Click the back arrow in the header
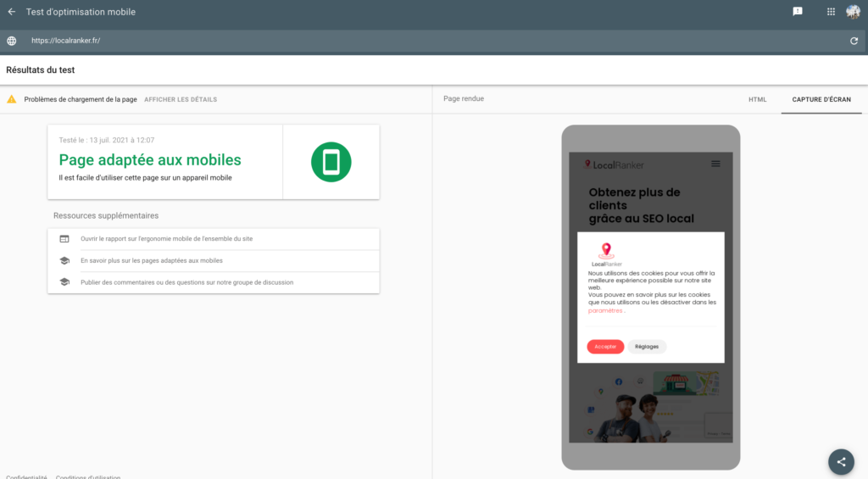This screenshot has width=868, height=479. (x=12, y=12)
